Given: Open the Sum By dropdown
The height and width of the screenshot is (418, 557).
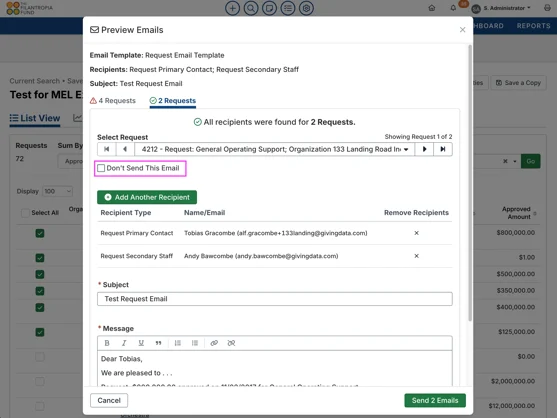Looking at the screenshot, I should point(70,161).
